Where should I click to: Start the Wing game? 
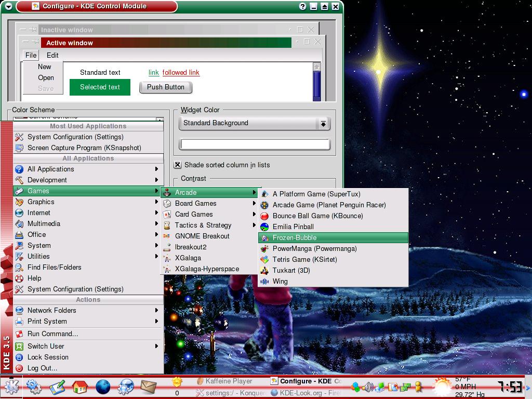[x=333, y=281]
